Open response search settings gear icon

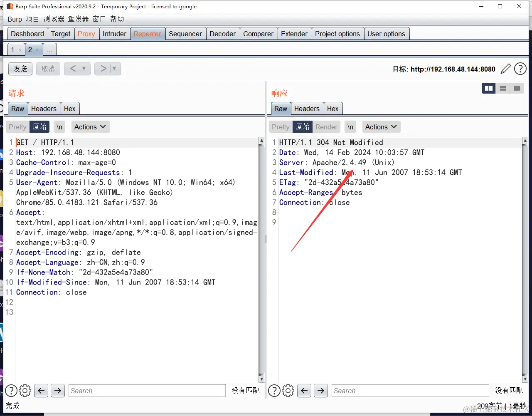(288, 391)
